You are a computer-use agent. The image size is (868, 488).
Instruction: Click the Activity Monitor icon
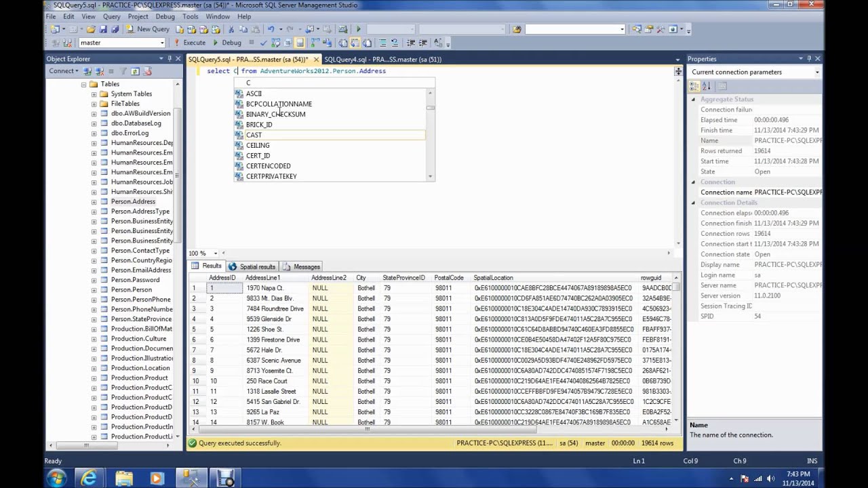(342, 29)
